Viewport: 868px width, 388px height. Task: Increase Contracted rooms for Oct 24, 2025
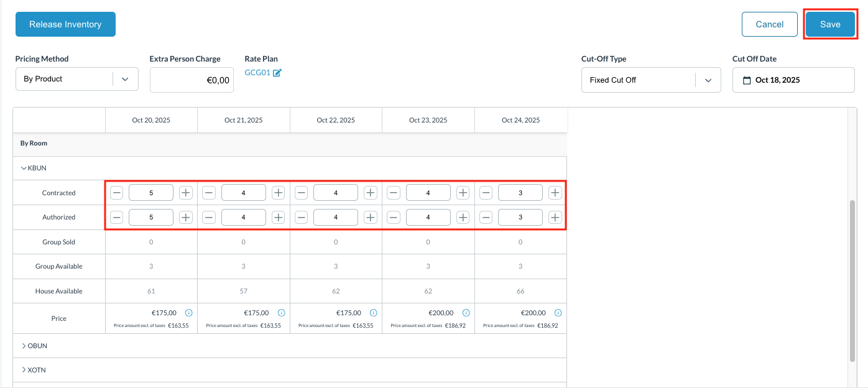pos(555,193)
